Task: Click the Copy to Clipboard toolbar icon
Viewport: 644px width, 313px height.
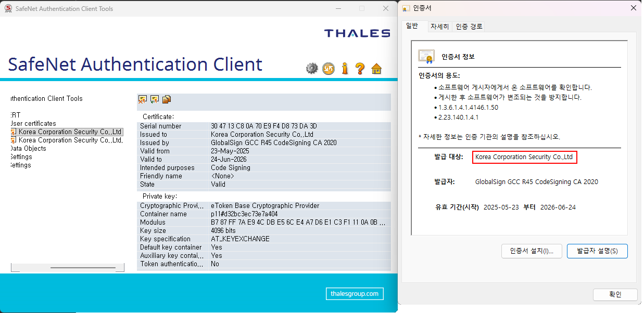Action: point(167,99)
